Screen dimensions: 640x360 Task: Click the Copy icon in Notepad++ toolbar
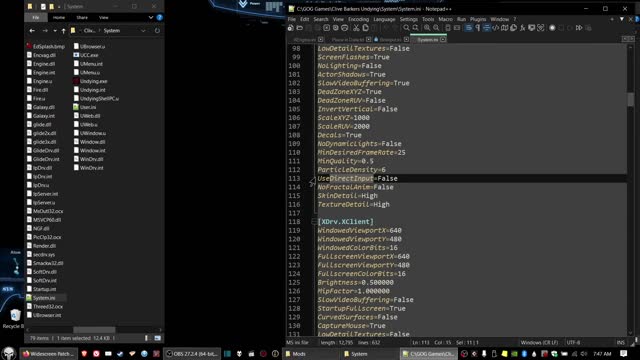point(365,28)
